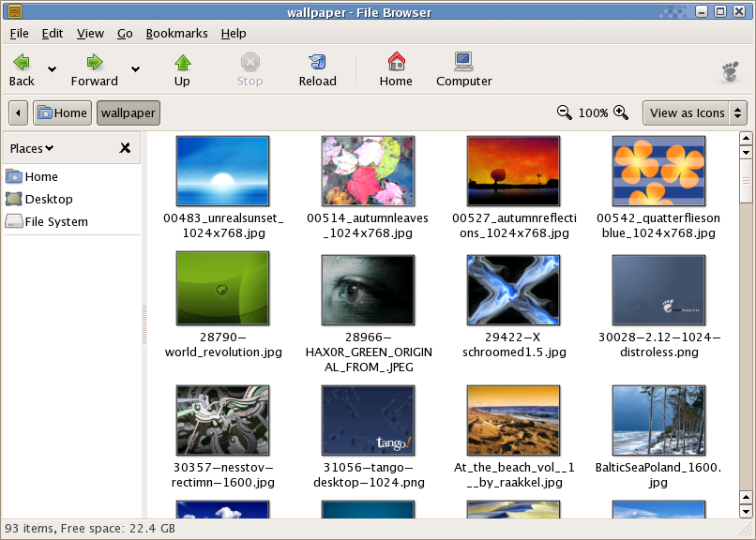
Task: Click the vertical scrollbar thumb
Action: pos(746,181)
